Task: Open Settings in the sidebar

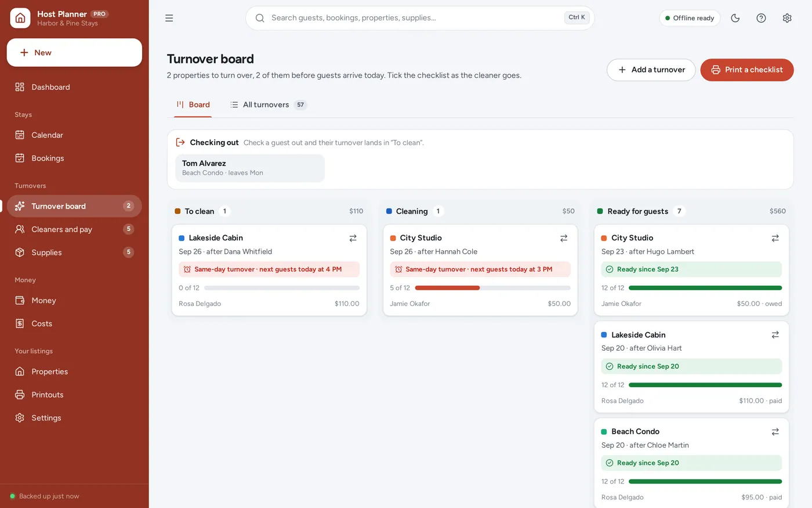Action: click(74, 418)
